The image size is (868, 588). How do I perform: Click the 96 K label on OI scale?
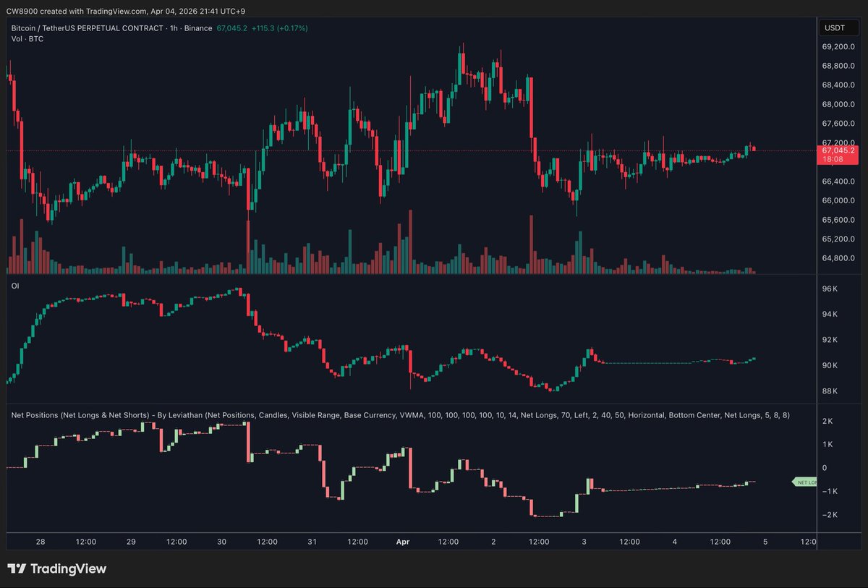830,289
